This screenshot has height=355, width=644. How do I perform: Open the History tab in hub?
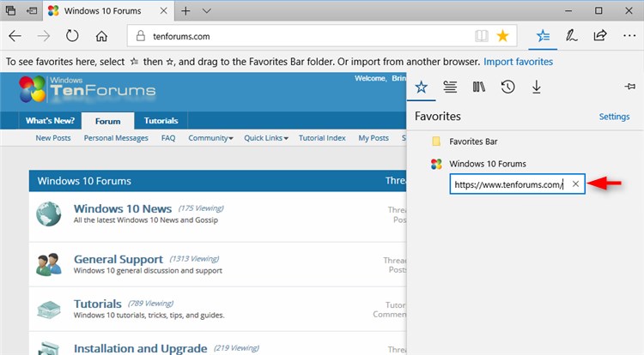coord(507,87)
